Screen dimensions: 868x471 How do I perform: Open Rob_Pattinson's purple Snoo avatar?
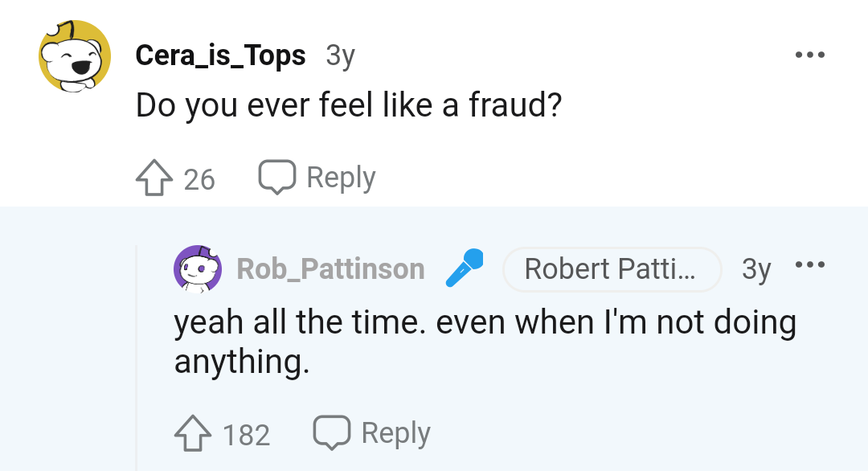tap(198, 268)
